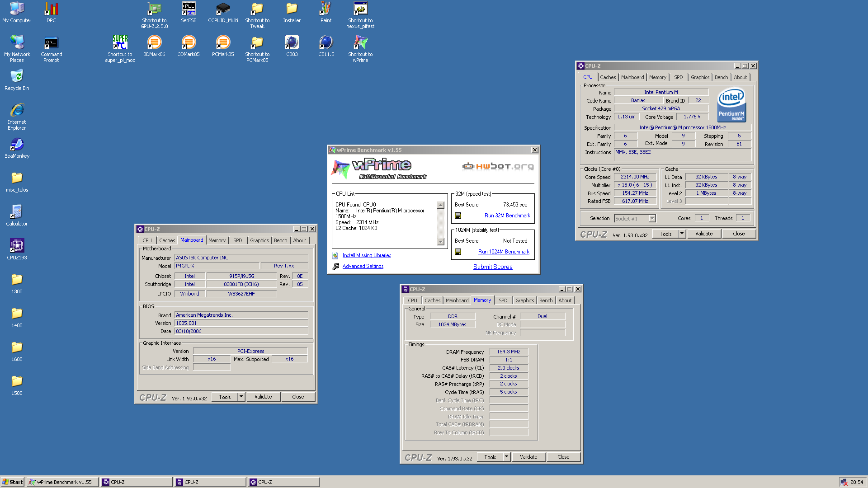Click the save icon for 1024M score

point(458,252)
